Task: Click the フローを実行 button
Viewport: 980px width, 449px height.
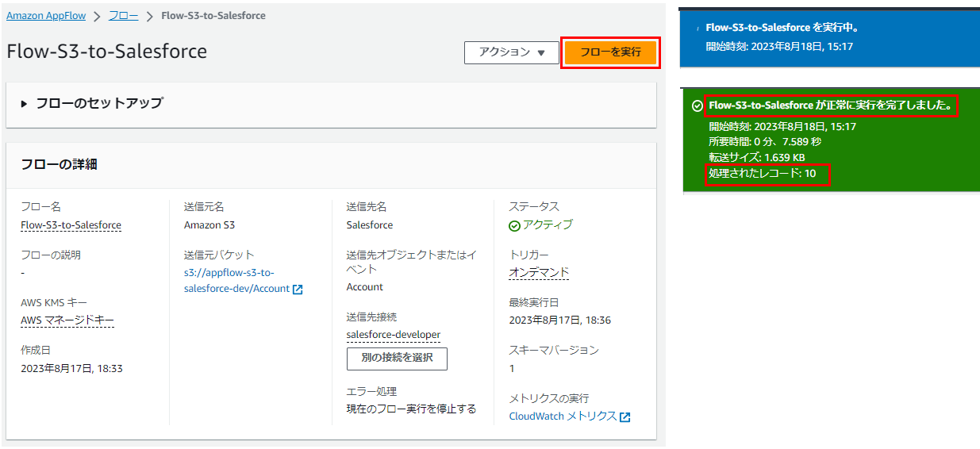Action: click(x=610, y=52)
